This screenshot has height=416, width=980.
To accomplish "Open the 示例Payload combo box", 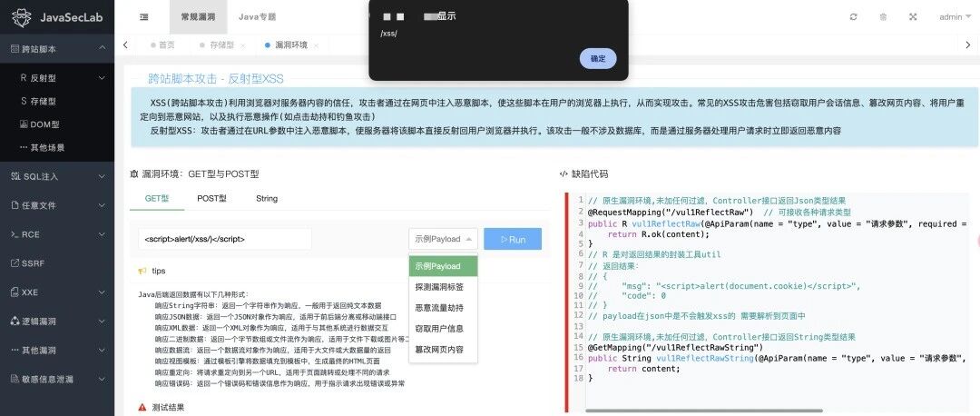I will coord(443,239).
